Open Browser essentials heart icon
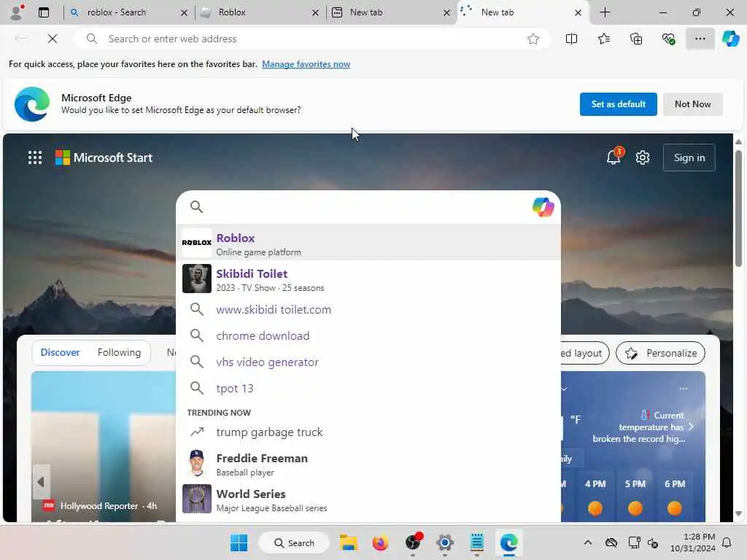747x560 pixels. [x=668, y=39]
